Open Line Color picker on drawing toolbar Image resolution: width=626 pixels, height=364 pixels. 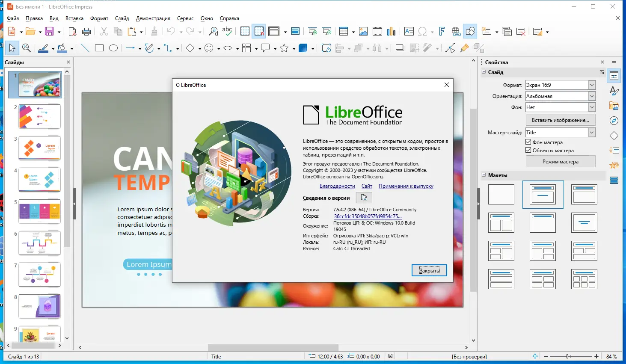tap(43, 48)
